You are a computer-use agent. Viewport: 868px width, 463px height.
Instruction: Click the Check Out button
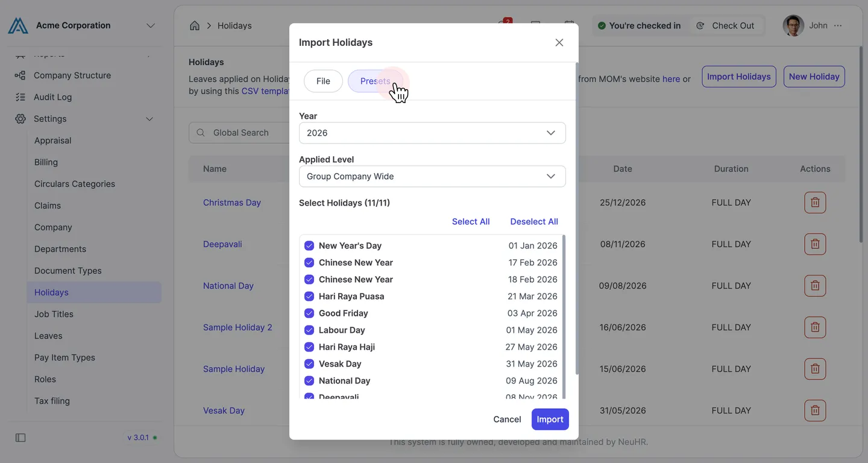coord(725,25)
